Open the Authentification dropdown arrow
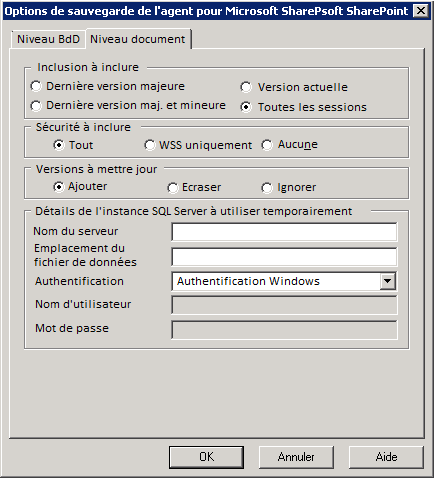 coord(387,281)
